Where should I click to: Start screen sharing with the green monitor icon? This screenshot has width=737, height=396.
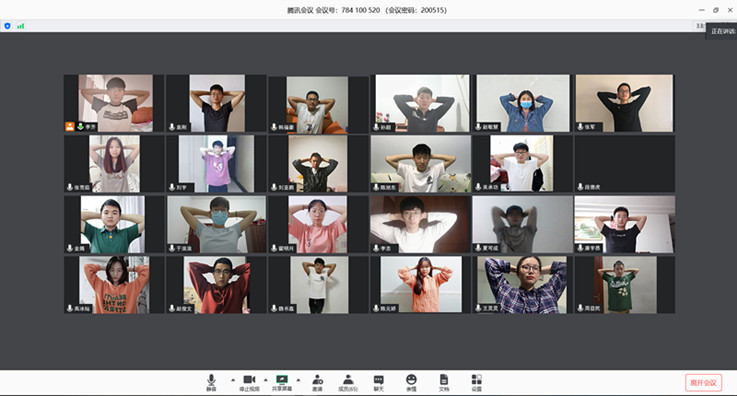tap(282, 382)
